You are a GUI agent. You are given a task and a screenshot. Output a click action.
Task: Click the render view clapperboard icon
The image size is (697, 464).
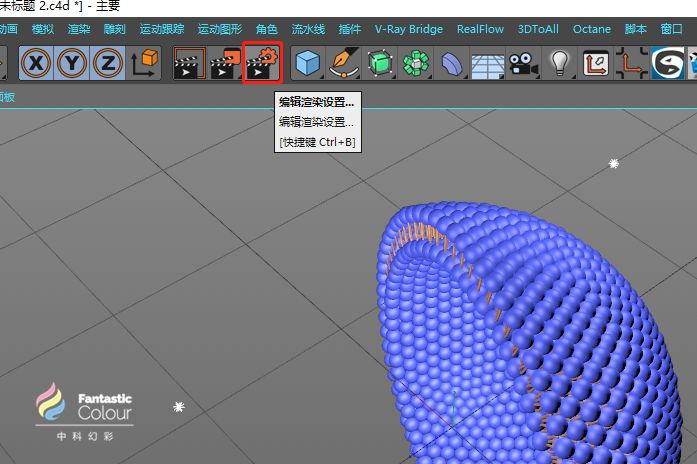189,63
